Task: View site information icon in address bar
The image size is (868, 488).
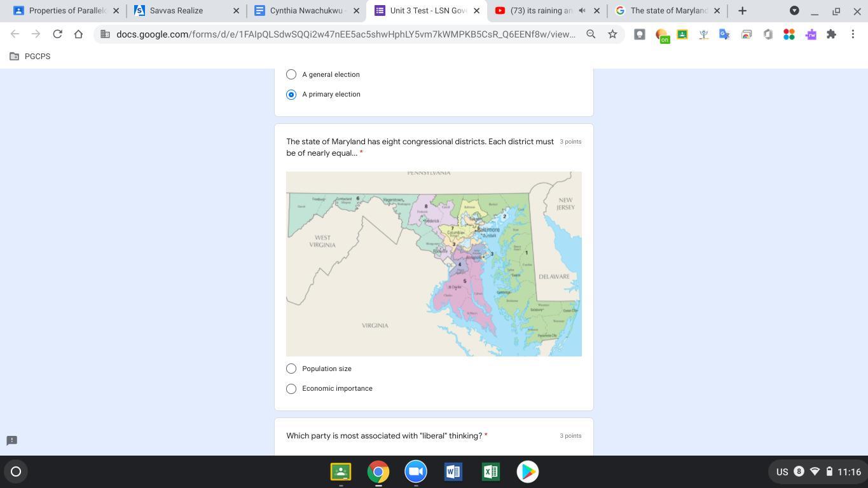Action: coord(106,34)
